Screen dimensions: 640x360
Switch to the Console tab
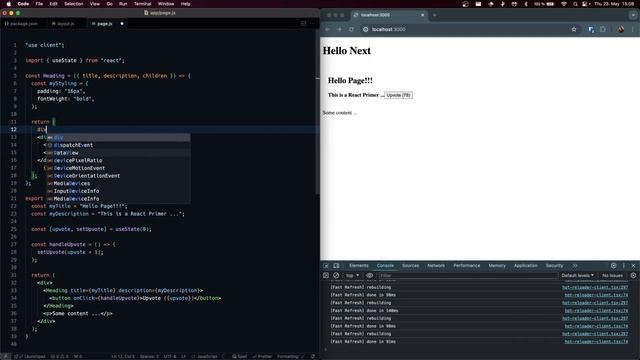[385, 266]
